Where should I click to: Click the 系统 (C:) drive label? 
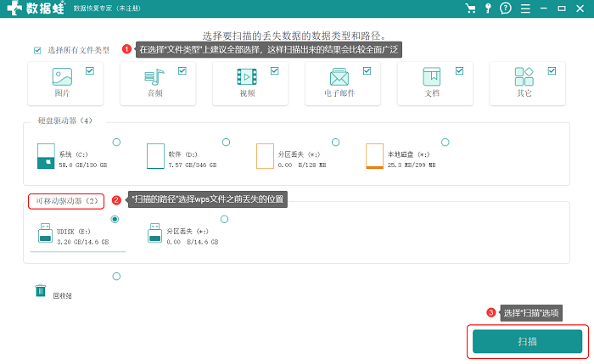(x=74, y=154)
